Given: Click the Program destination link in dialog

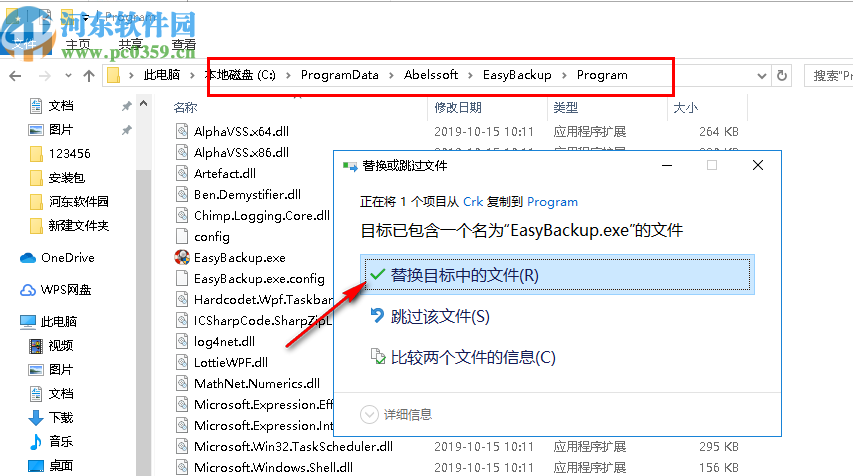Looking at the screenshot, I should (552, 202).
